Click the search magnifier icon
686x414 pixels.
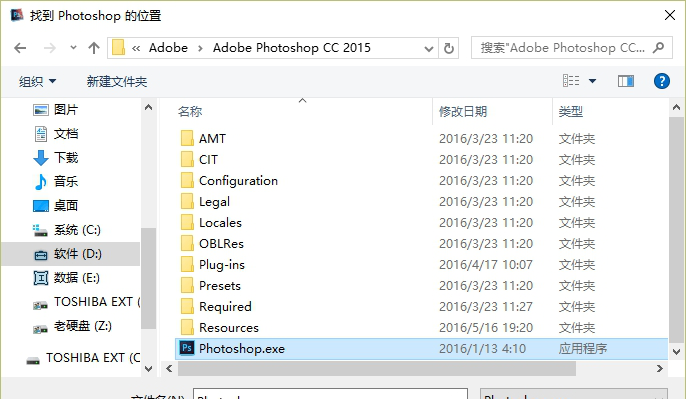coord(658,47)
